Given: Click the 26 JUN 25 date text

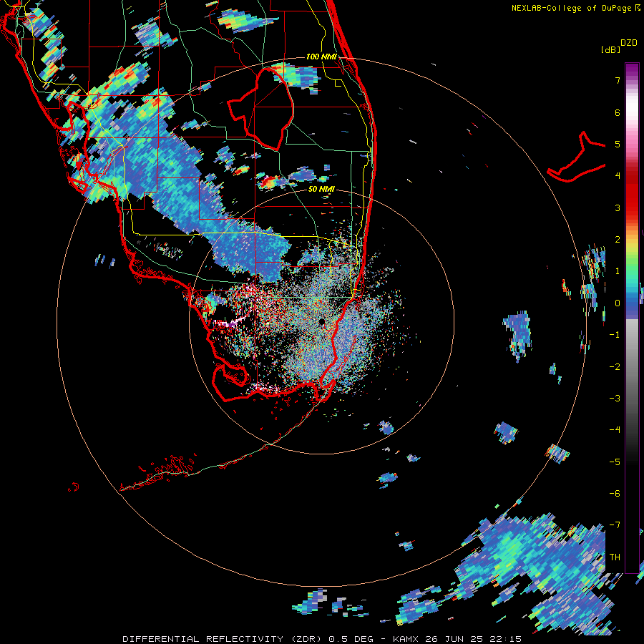Looking at the screenshot, I should pos(454,639).
